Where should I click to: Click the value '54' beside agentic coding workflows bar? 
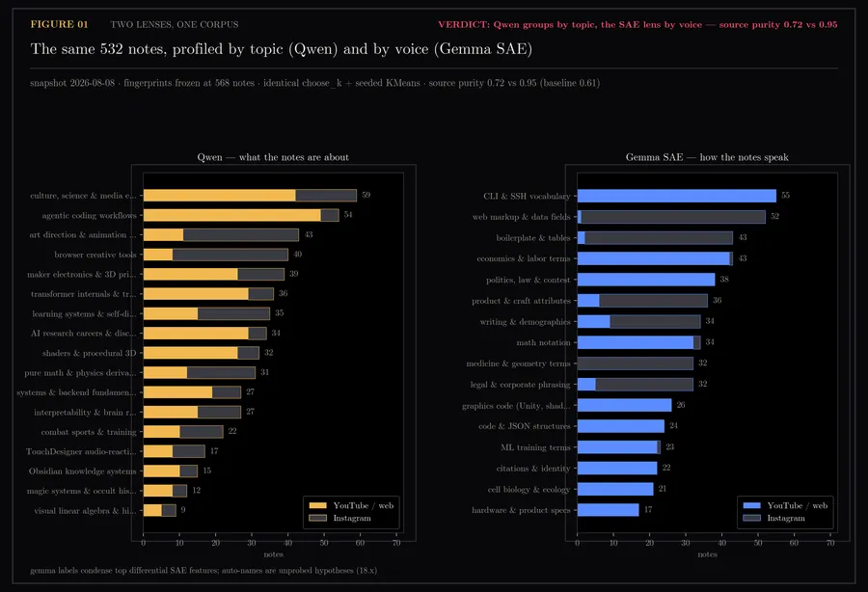click(x=347, y=215)
